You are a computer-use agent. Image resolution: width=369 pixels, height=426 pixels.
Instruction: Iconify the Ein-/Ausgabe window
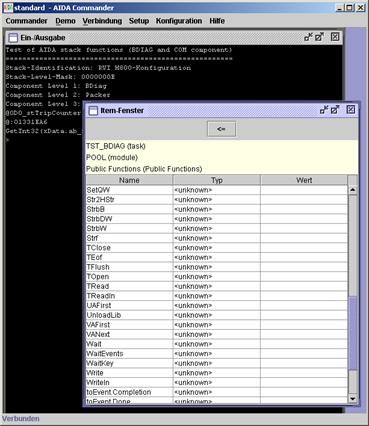coord(308,37)
